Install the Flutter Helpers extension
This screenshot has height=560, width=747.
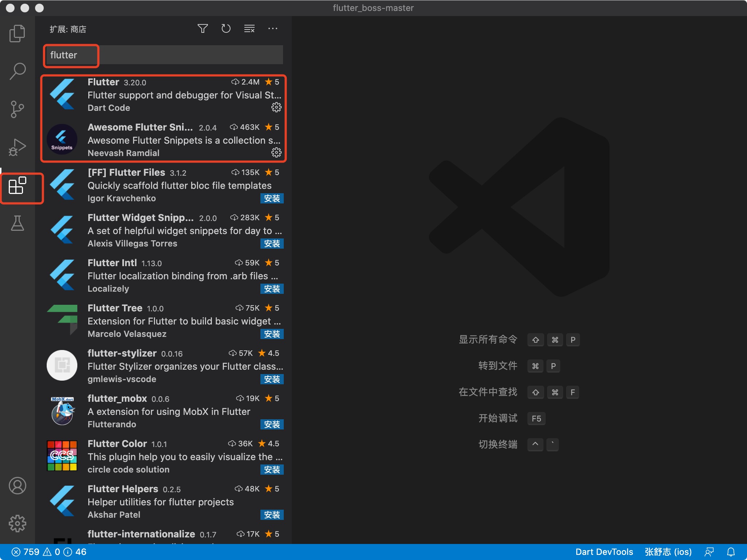272,515
